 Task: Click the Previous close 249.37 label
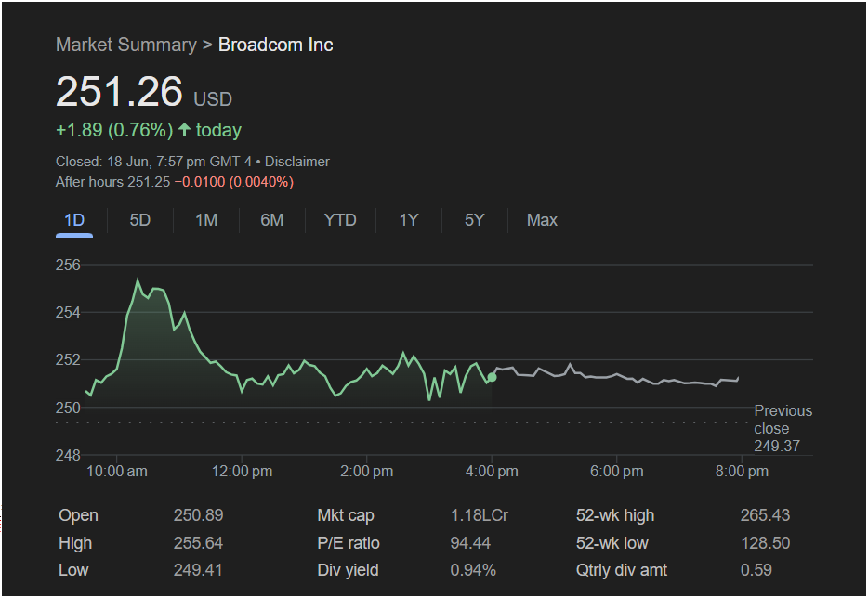point(783,428)
